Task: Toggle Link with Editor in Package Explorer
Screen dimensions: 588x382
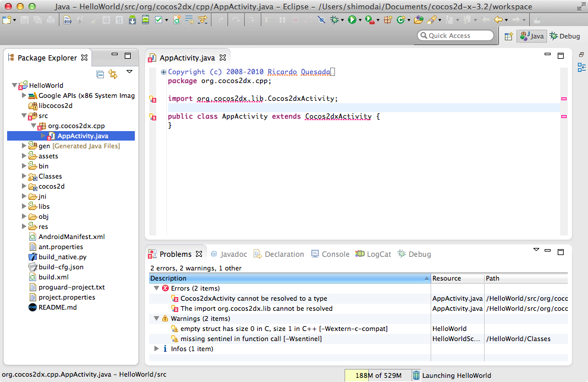Action: coord(113,74)
